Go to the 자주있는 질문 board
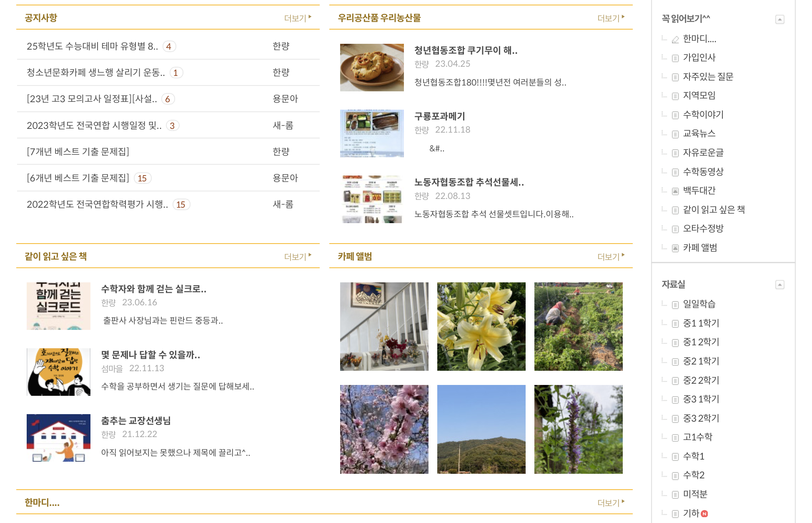Image resolution: width=812 pixels, height=523 pixels. [x=708, y=77]
